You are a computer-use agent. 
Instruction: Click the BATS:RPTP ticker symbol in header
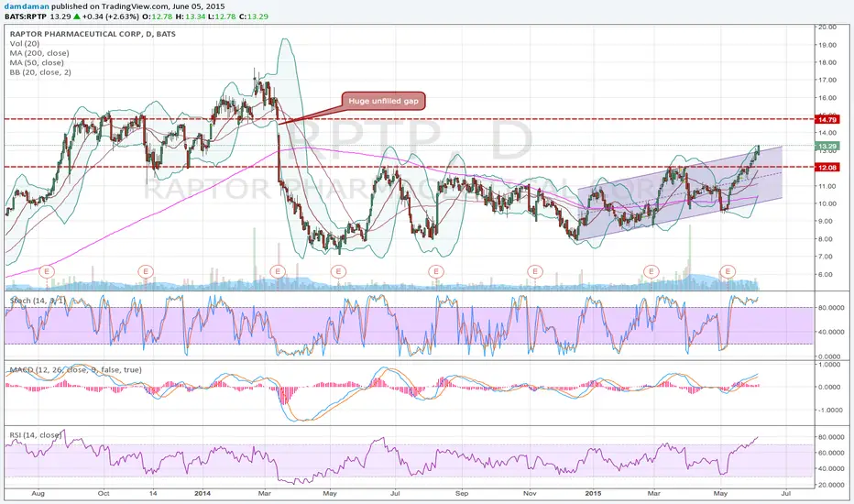tap(26, 16)
